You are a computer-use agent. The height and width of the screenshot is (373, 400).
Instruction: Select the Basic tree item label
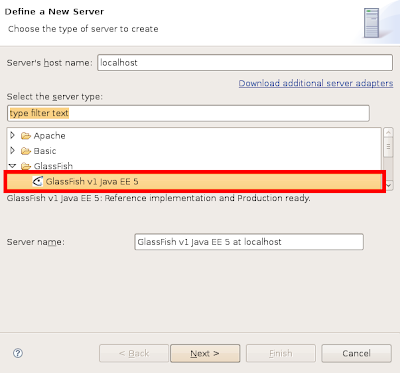pos(45,151)
